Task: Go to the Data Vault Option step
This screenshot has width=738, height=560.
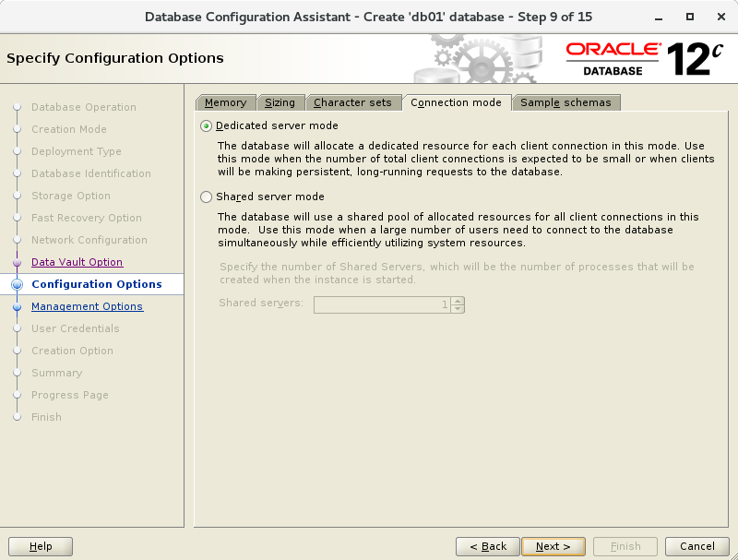Action: (x=77, y=262)
